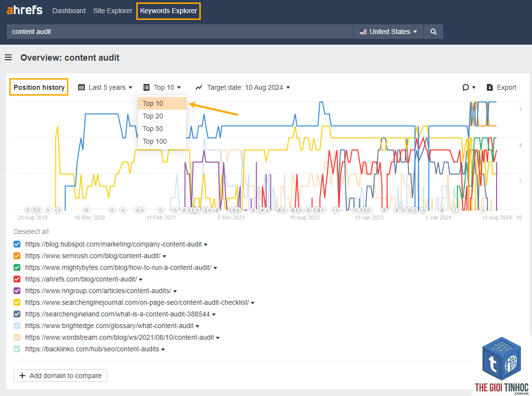Expand the arrow after the backlinko.com URL

click(x=163, y=350)
